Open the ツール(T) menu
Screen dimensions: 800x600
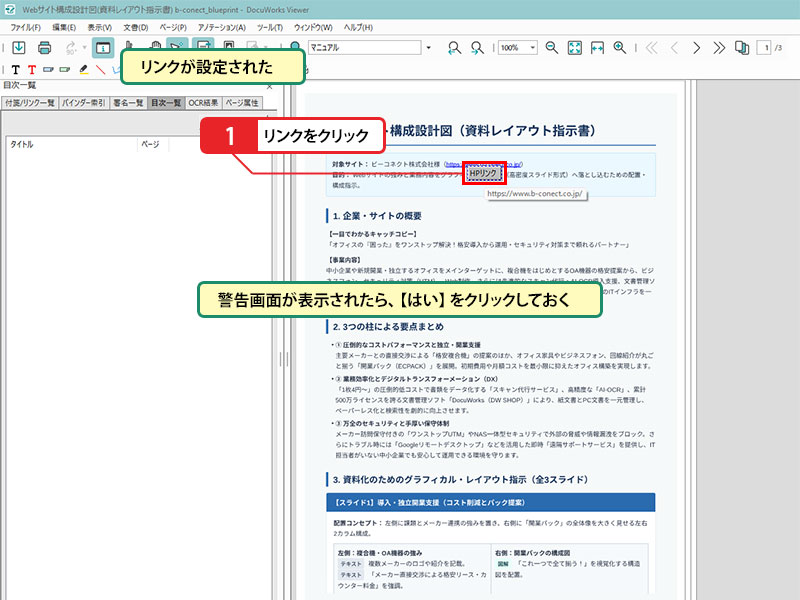[269, 28]
